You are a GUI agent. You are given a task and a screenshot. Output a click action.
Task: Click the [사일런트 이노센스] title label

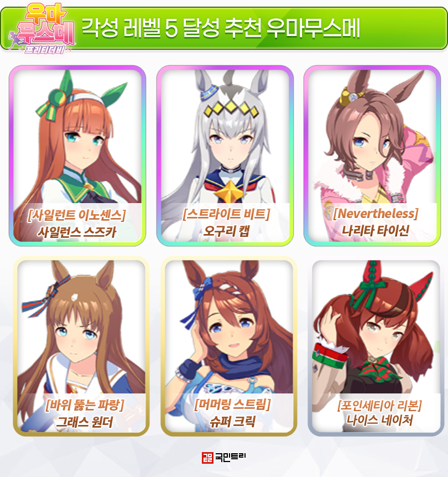click(x=76, y=215)
